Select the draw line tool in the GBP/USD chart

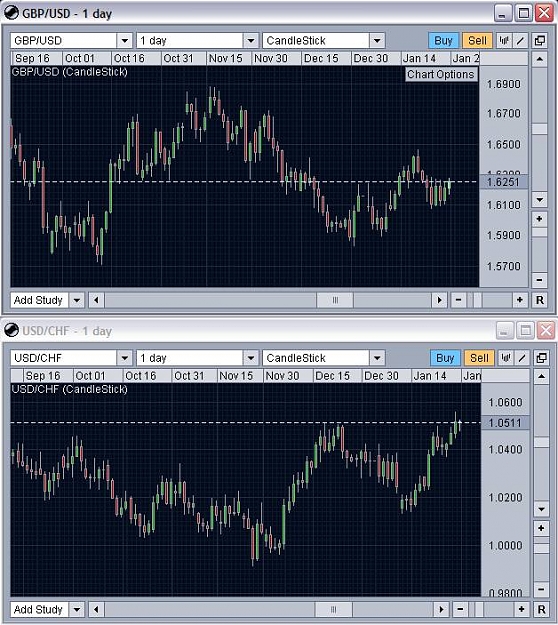coord(520,41)
